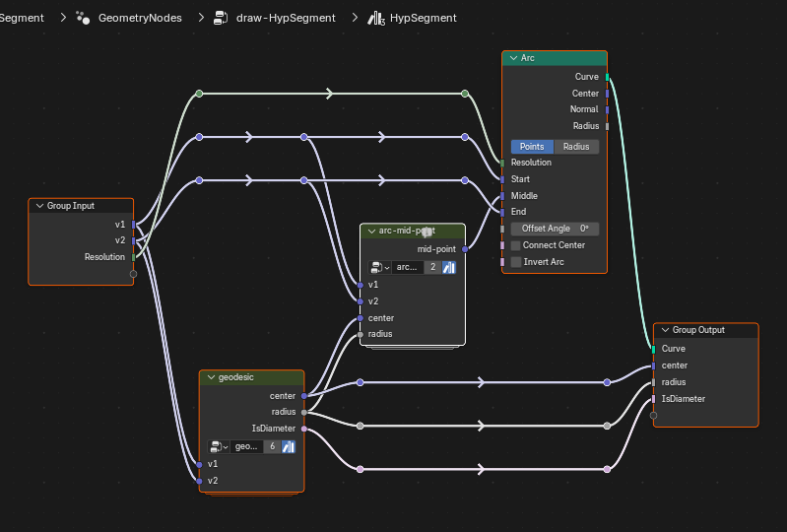
Task: Collapse the Arc node with its chevron
Action: [513, 58]
